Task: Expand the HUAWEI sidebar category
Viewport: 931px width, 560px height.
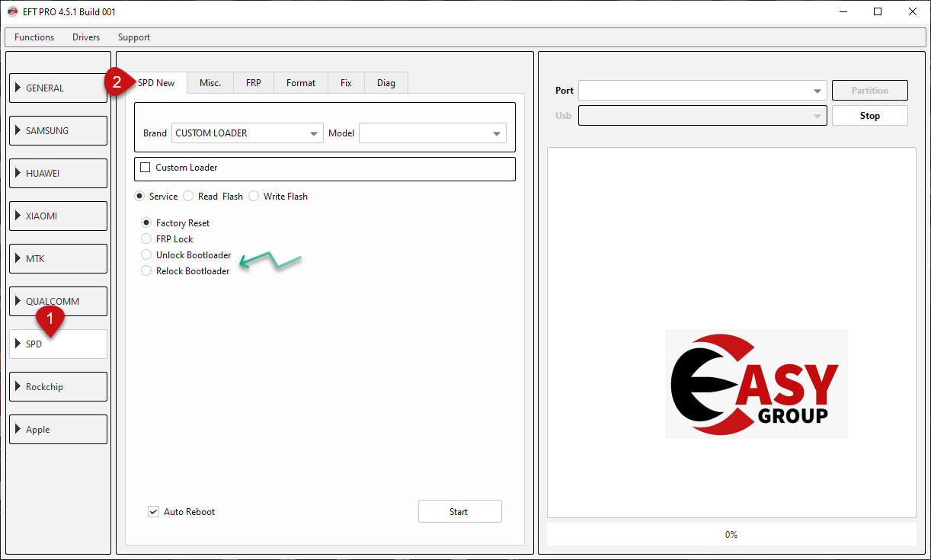Action: pos(58,173)
